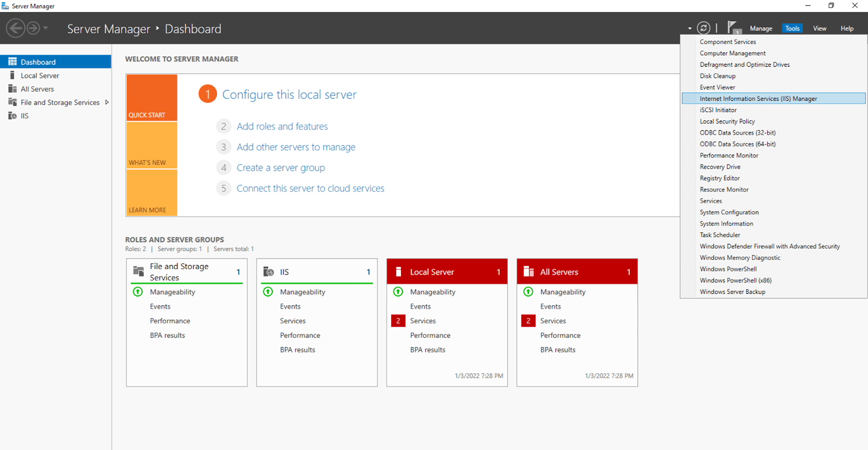Click Create a server group link
Image resolution: width=868 pixels, height=450 pixels.
tap(280, 168)
